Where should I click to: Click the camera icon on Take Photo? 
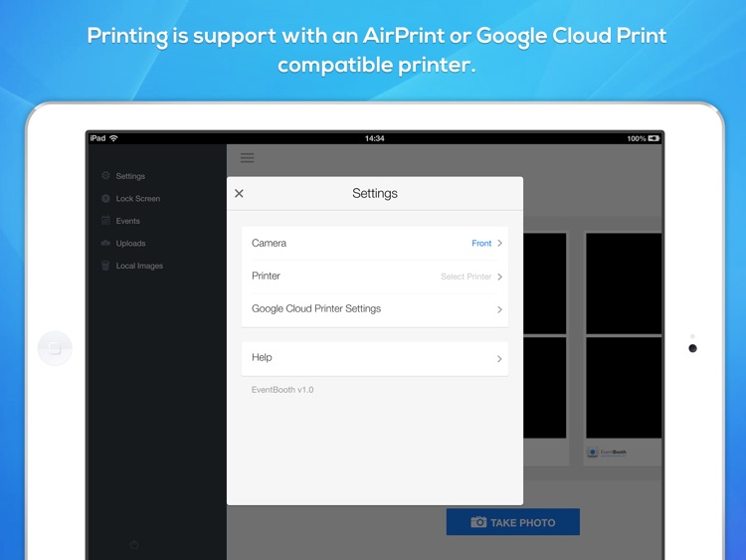click(x=478, y=522)
